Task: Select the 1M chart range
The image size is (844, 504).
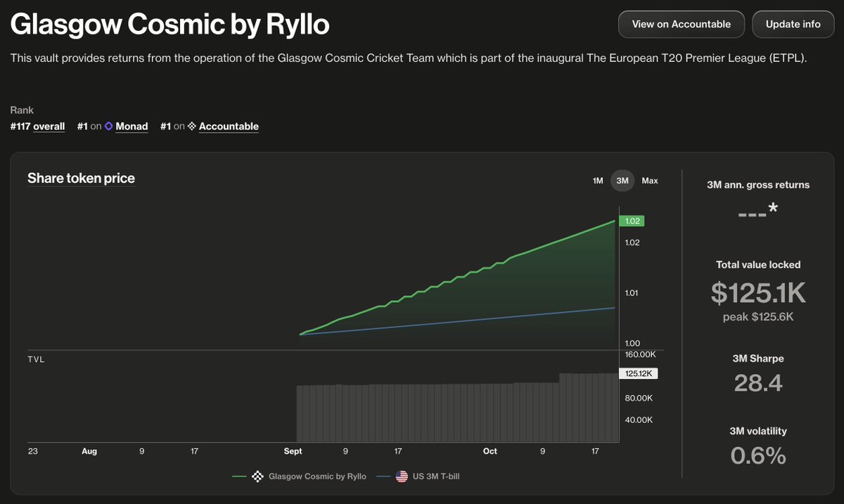Action: point(598,181)
